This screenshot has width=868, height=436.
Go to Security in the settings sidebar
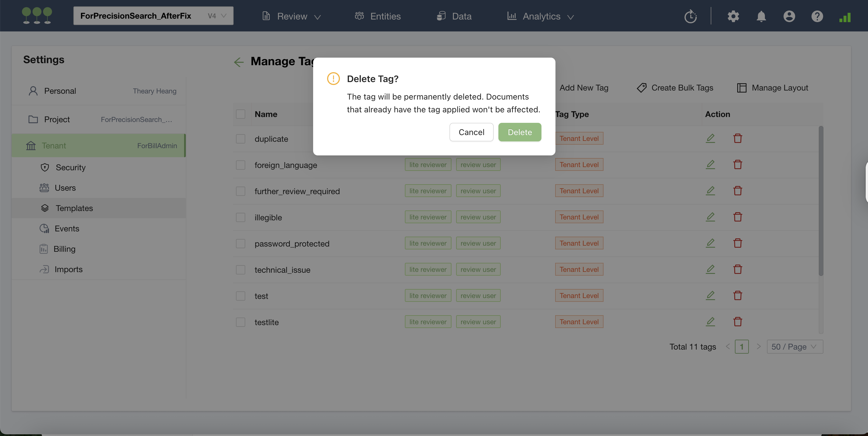click(70, 167)
